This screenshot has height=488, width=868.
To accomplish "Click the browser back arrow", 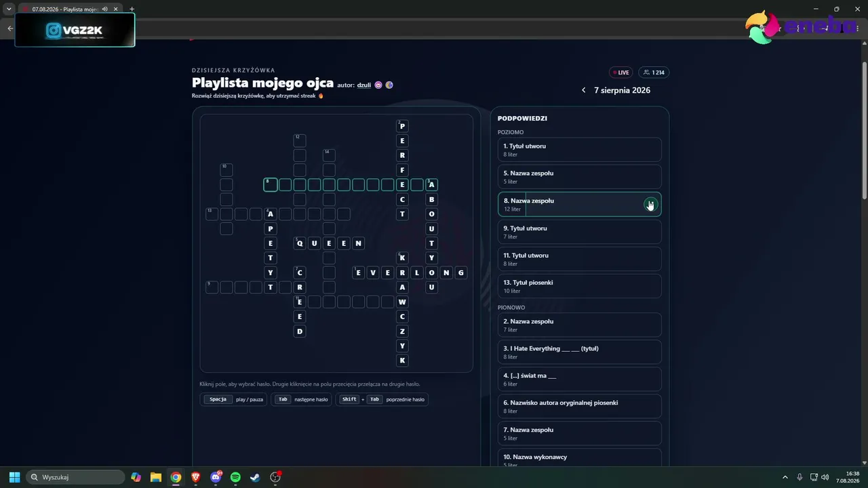I will coord(9,28).
